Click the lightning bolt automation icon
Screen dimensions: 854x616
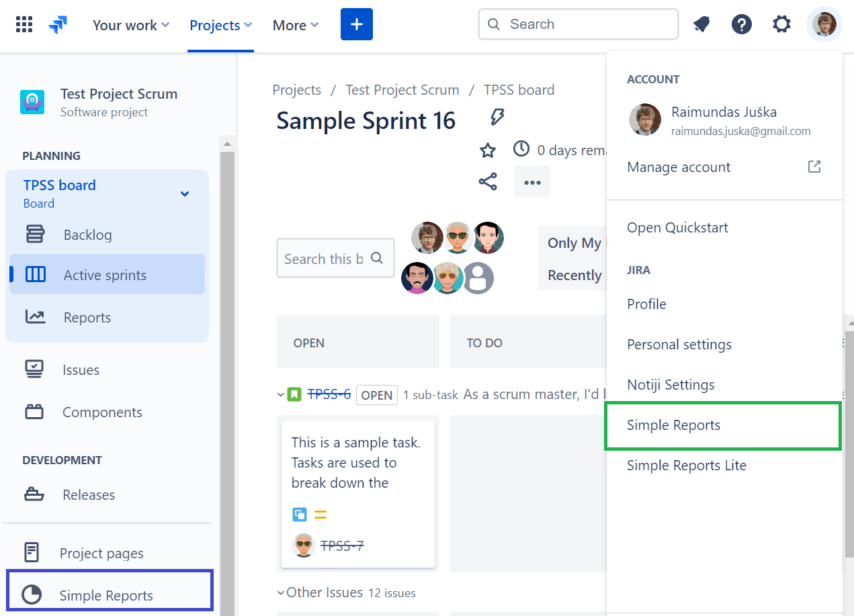coord(497,118)
